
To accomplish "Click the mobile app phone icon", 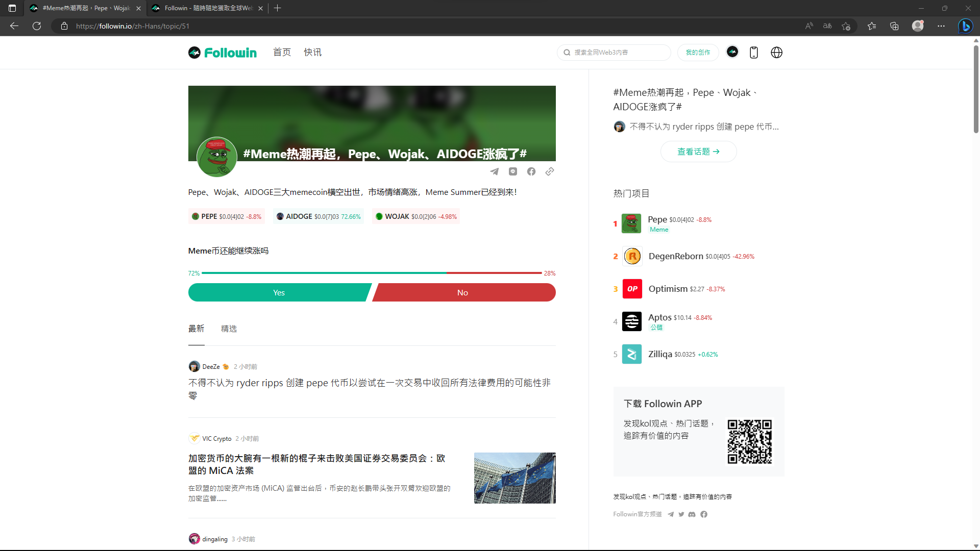I will (754, 53).
